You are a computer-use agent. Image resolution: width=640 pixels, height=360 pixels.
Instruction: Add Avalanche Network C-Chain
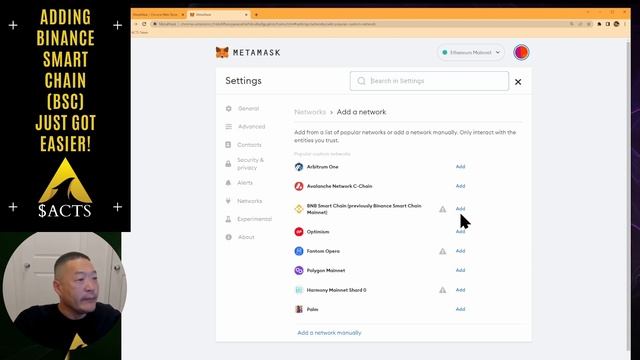point(460,186)
